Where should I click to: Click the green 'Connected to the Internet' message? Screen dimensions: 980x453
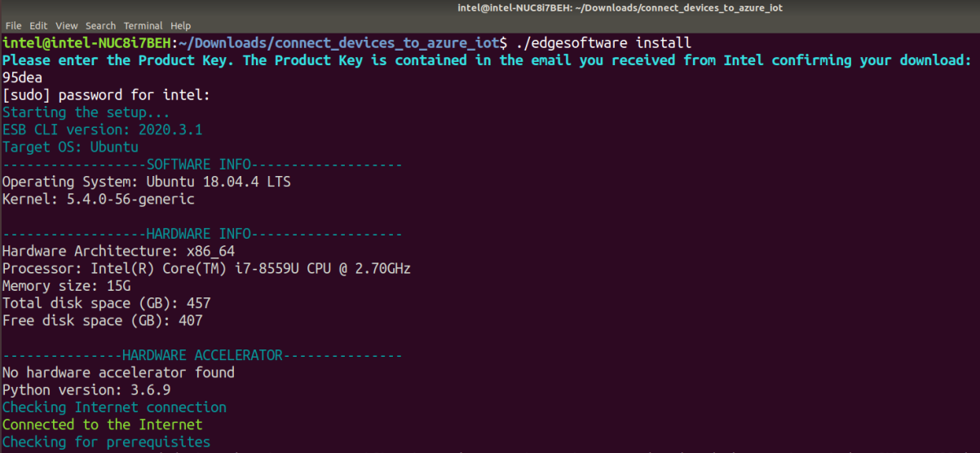pos(102,424)
